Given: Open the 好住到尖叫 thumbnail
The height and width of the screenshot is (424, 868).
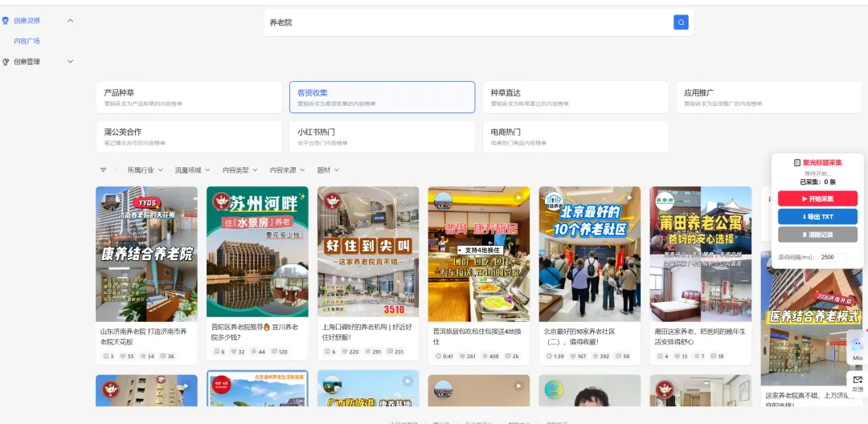Looking at the screenshot, I should click(368, 251).
